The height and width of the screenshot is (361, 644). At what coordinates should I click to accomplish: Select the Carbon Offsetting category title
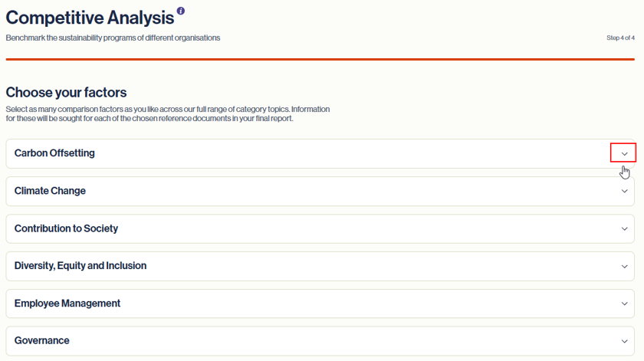point(54,153)
